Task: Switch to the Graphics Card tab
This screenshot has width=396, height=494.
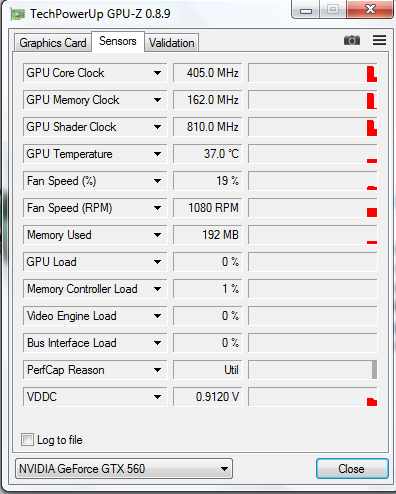Action: (53, 43)
